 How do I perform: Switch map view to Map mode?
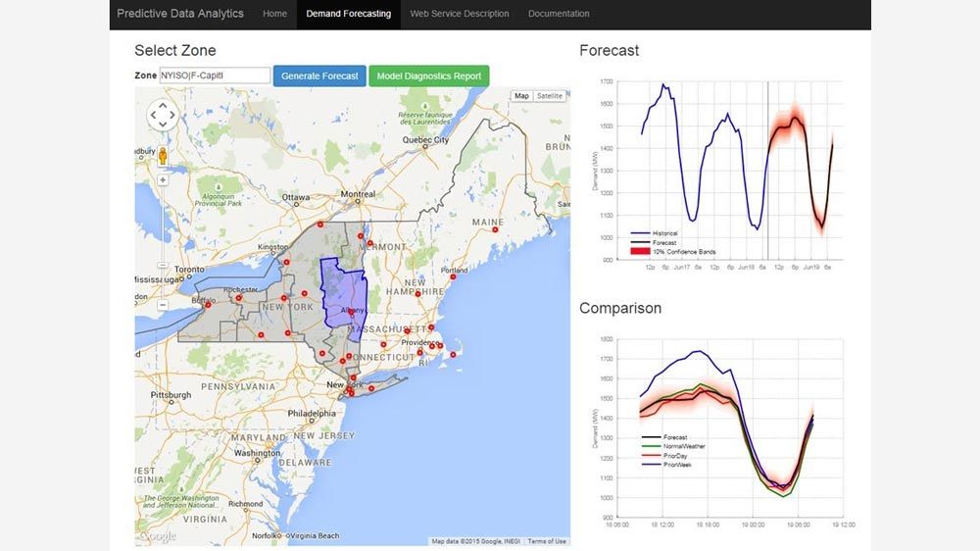point(521,96)
